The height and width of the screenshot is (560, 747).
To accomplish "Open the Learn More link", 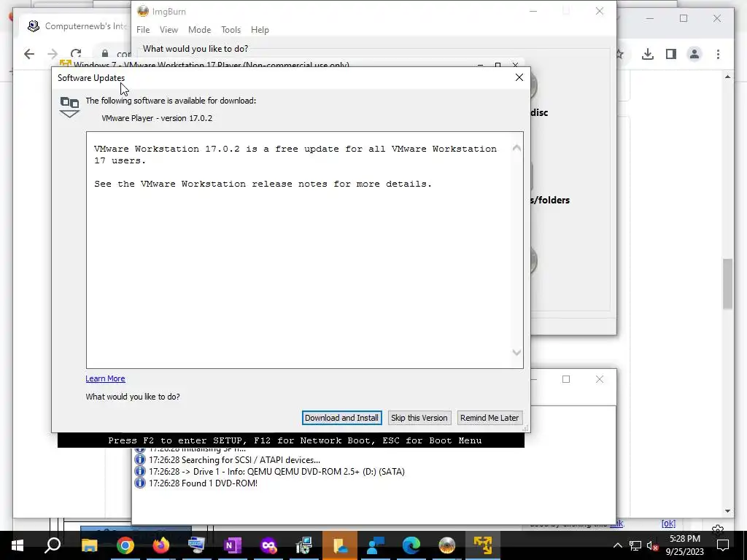I will point(105,378).
